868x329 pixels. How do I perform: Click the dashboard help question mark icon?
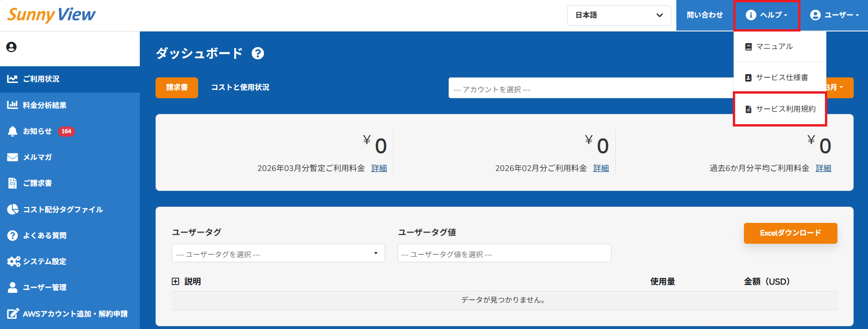258,54
